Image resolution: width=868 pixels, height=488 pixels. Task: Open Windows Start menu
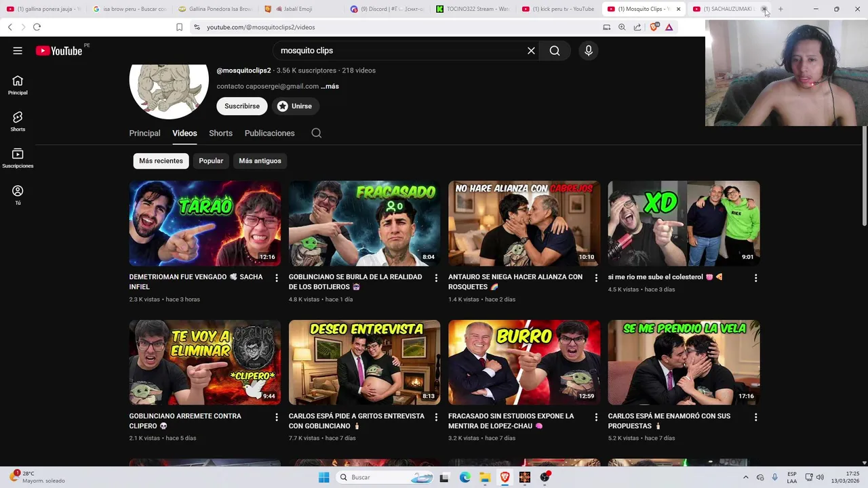click(x=324, y=477)
